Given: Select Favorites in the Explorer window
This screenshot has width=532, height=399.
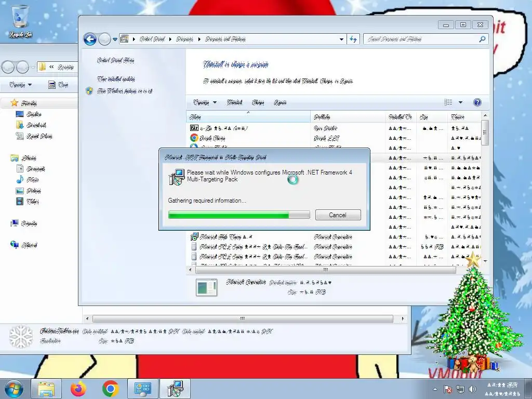Looking at the screenshot, I should click(x=29, y=103).
